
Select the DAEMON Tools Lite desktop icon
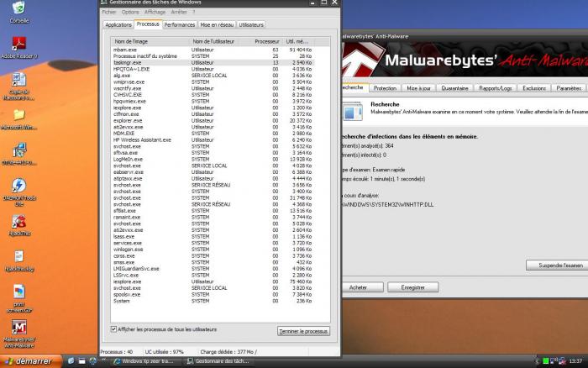(19, 192)
